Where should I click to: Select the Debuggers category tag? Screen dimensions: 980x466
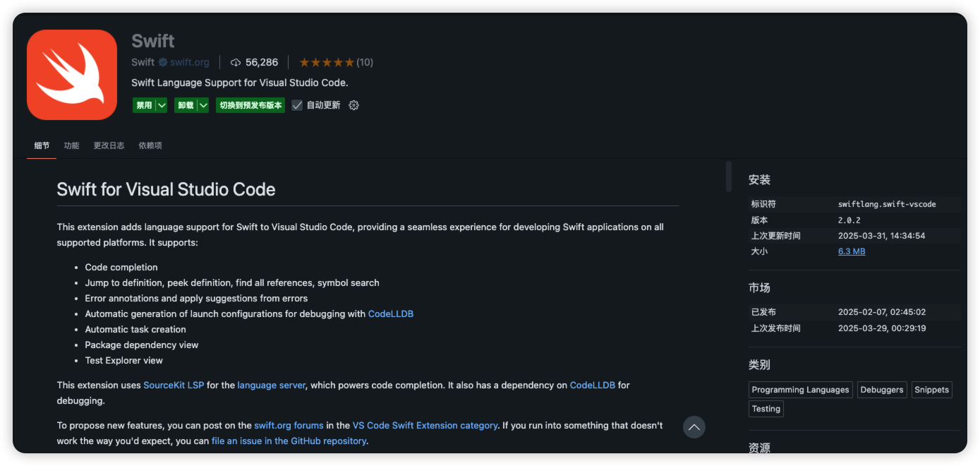point(882,390)
